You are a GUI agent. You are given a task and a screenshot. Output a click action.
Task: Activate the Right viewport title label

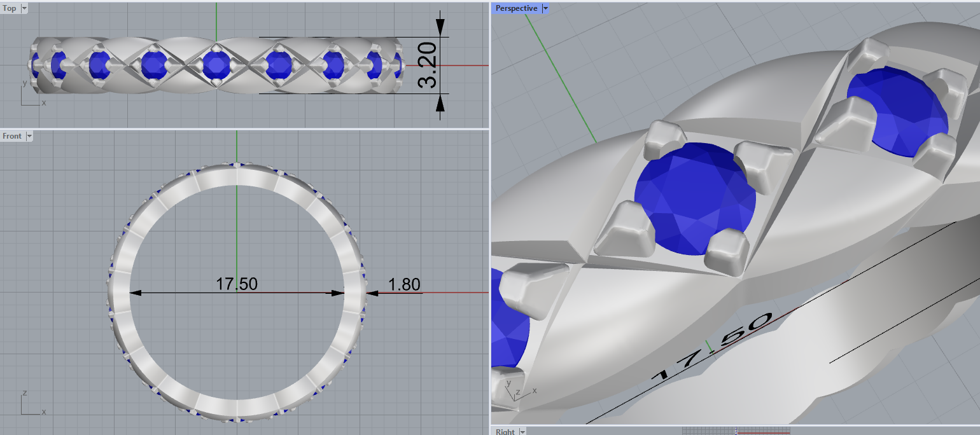[x=505, y=432]
